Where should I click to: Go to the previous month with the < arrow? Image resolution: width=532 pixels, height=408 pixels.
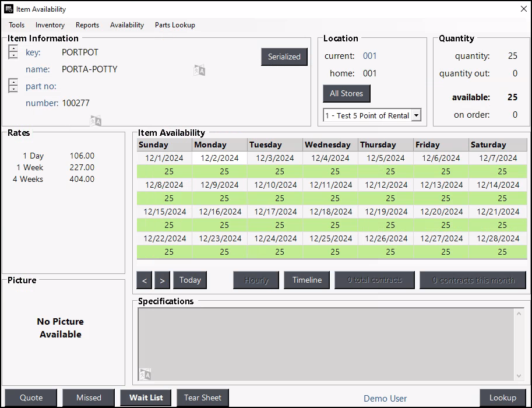(x=145, y=280)
